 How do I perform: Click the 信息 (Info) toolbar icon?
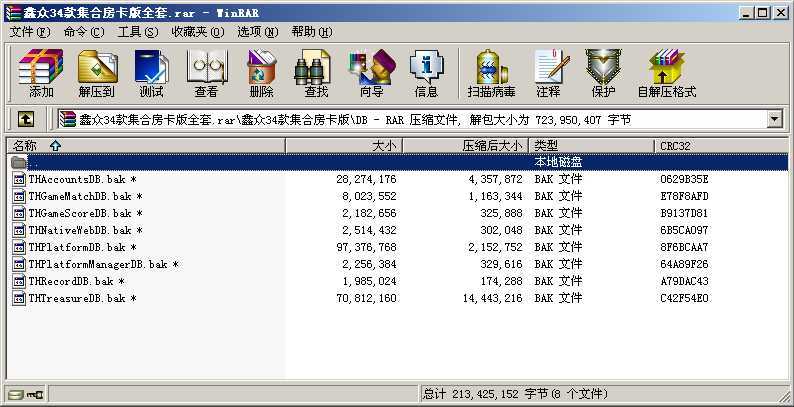426,73
